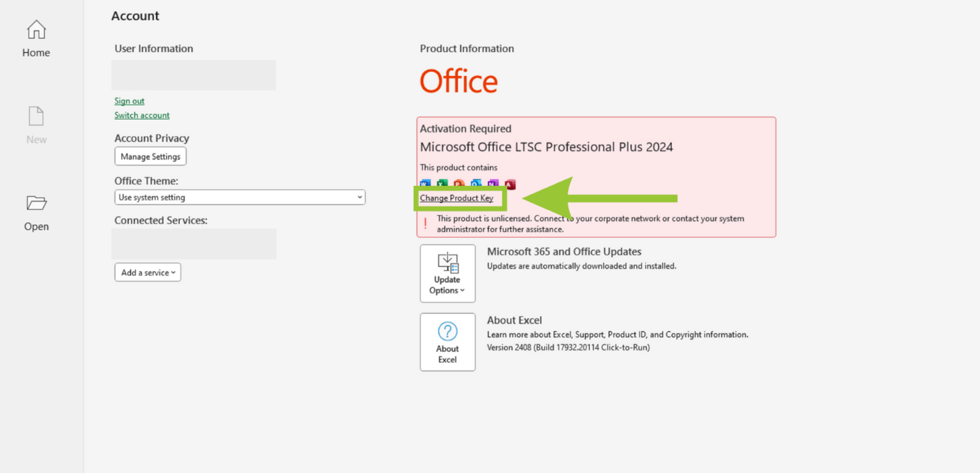This screenshot has height=473, width=980.
Task: Click the Access icon in product contents
Action: click(x=509, y=184)
